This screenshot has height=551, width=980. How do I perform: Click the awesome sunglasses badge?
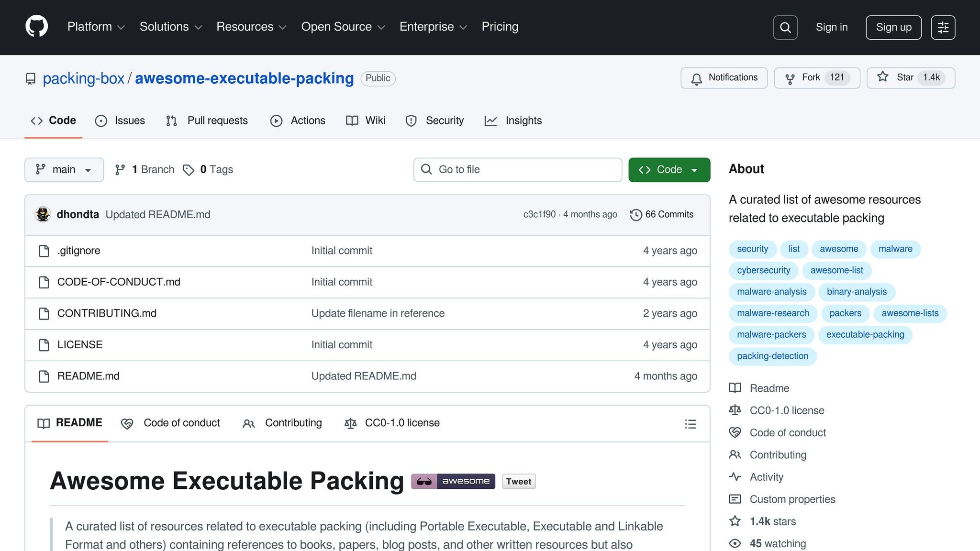(x=453, y=481)
